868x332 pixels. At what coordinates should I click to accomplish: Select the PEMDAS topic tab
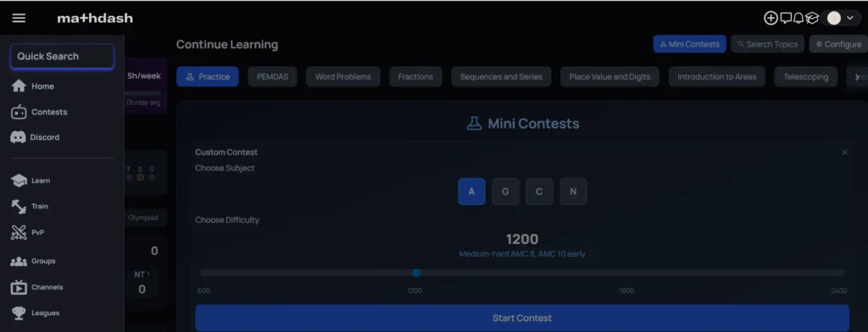272,77
